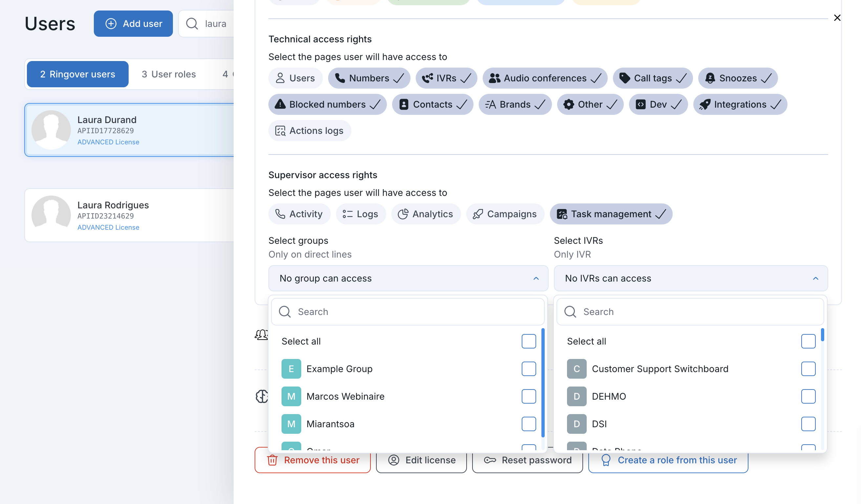Click the person icon on Edit license
Screen dimensions: 861x504
(394, 460)
